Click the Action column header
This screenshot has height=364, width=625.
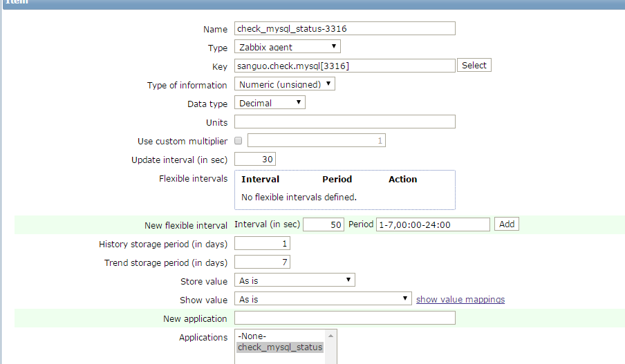click(x=402, y=179)
